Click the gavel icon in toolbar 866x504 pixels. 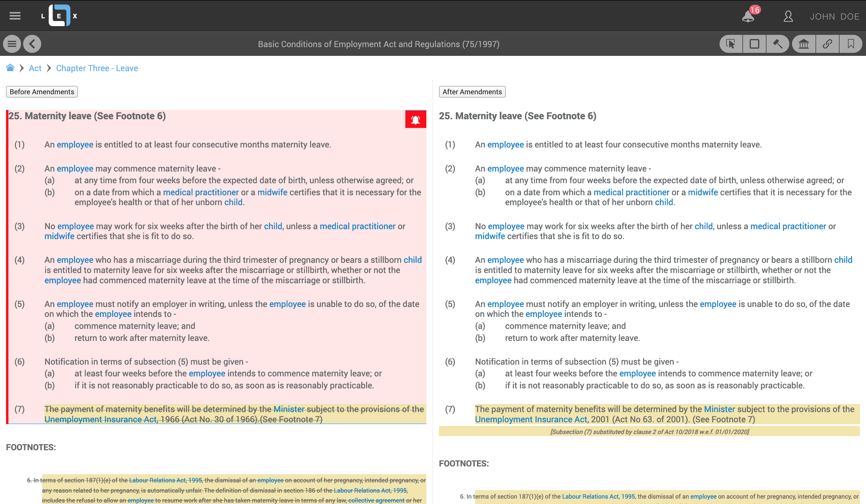778,44
